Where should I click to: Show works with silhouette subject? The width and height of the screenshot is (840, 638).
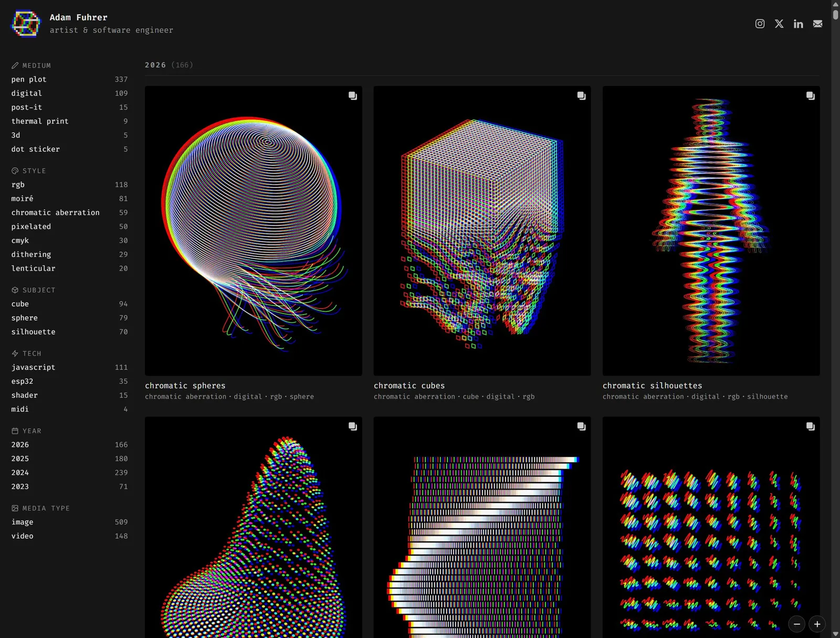pos(69,332)
